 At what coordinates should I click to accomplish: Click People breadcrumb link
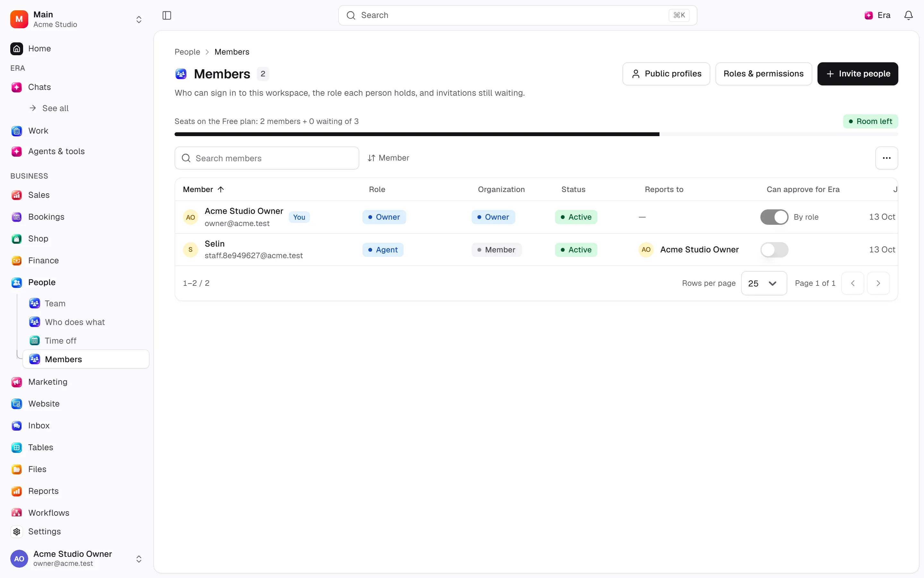(x=187, y=52)
